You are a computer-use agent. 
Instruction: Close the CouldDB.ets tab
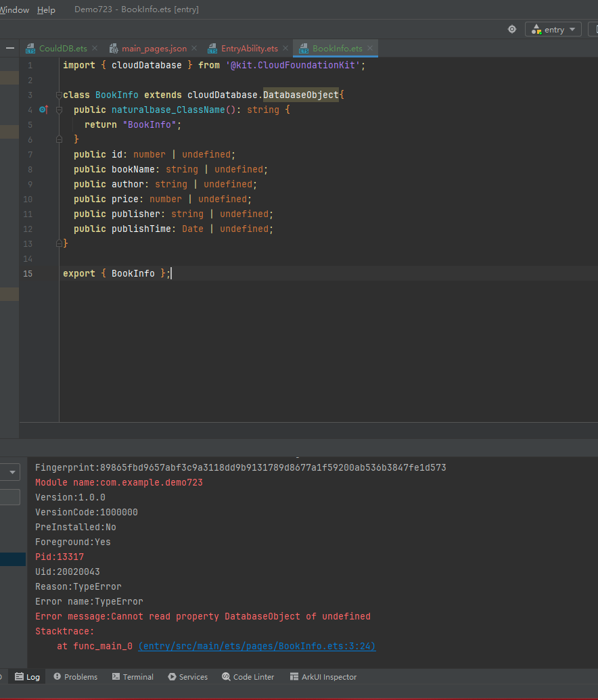pos(94,48)
